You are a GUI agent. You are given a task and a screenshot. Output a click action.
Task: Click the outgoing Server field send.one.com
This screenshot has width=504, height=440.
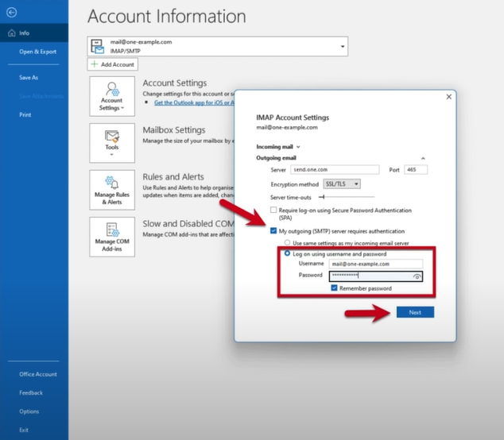point(335,170)
